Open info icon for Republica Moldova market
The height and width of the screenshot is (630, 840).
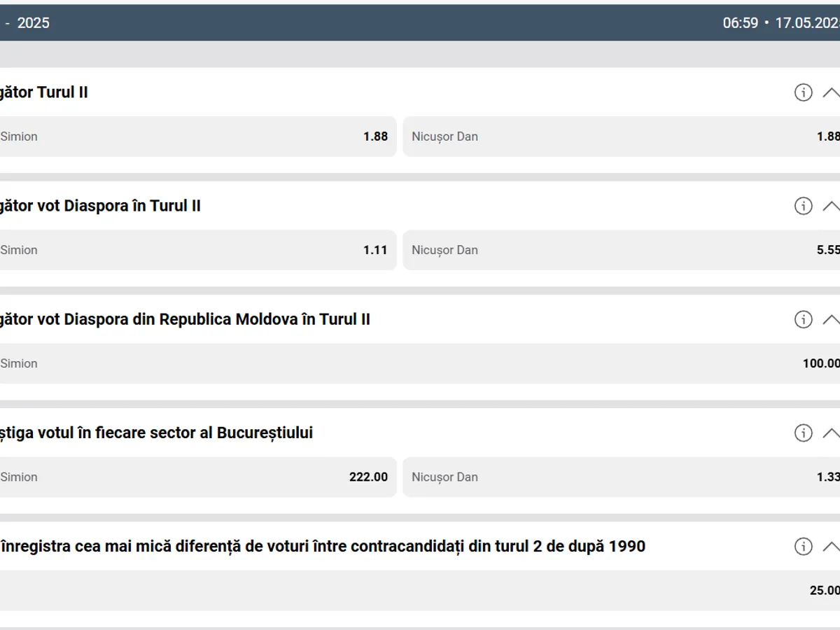803,319
